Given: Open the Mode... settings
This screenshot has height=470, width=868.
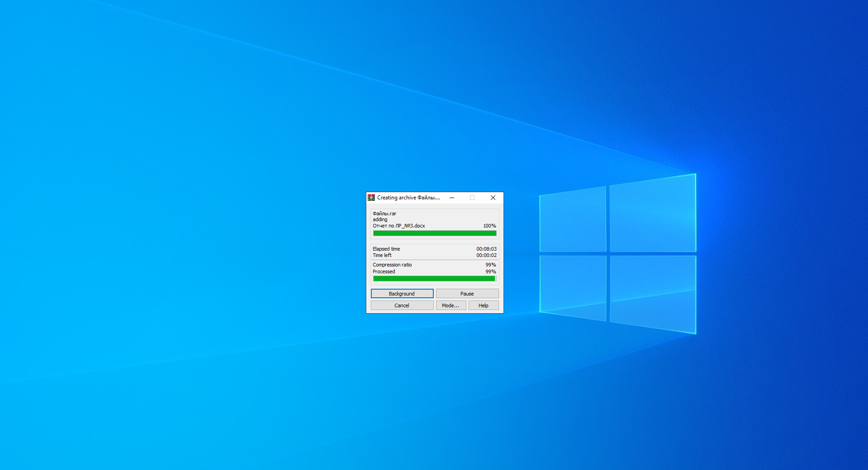Looking at the screenshot, I should click(x=451, y=305).
